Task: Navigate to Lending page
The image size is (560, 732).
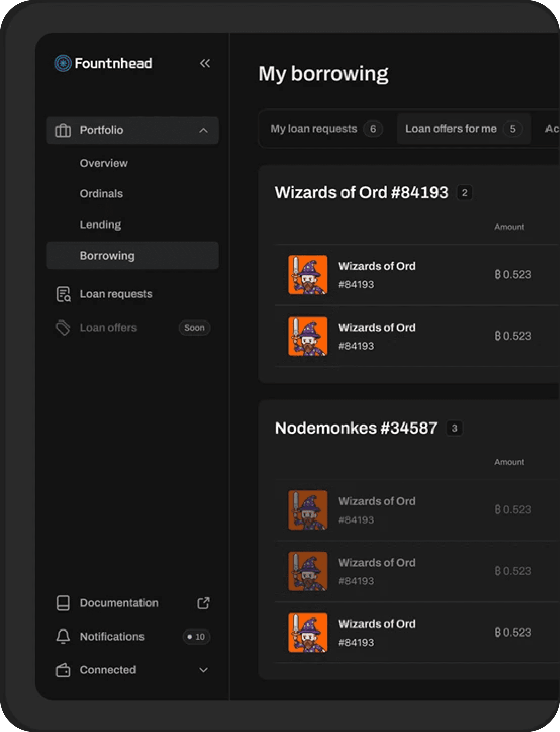Action: click(x=100, y=224)
